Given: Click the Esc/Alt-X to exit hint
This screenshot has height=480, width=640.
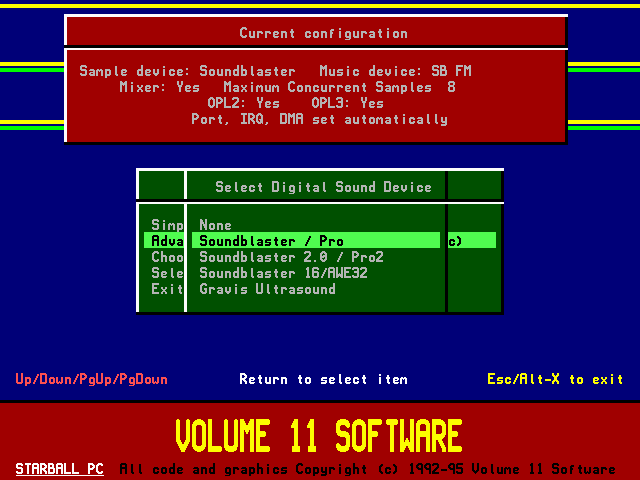Looking at the screenshot, I should click(555, 379).
